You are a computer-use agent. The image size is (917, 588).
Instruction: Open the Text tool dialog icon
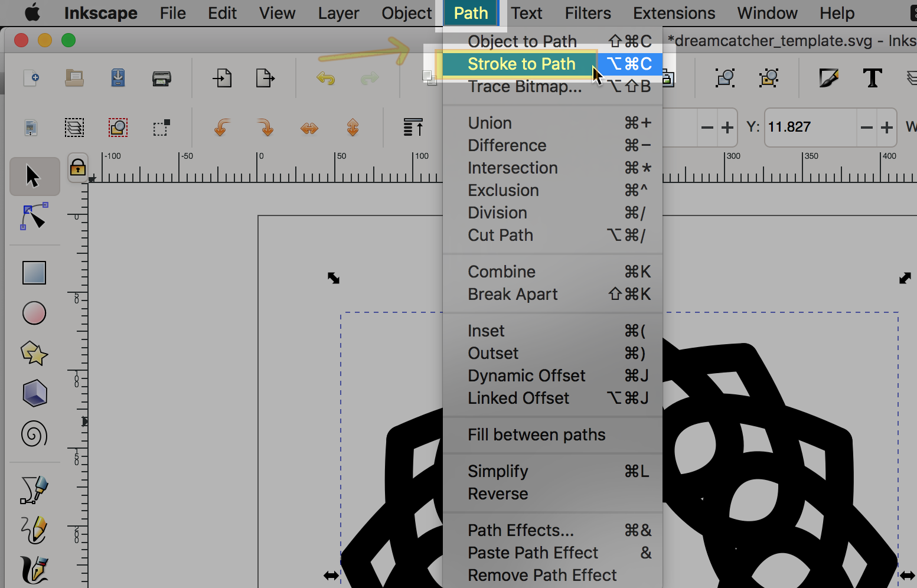coord(872,78)
